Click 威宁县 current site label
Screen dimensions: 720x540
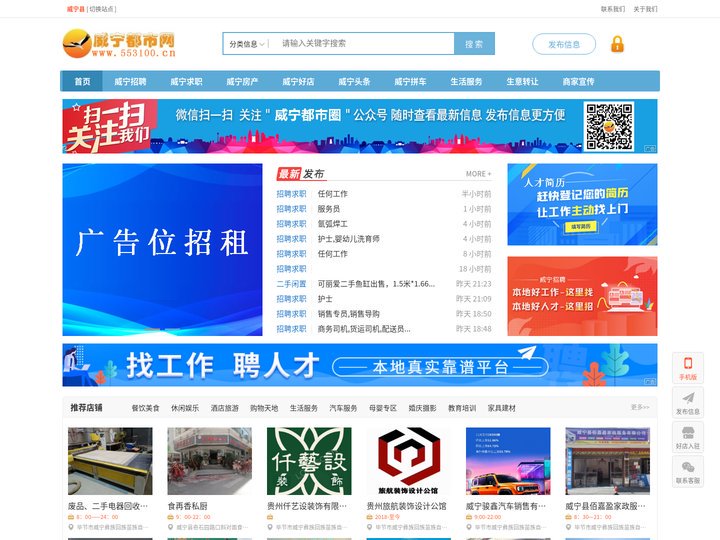75,9
